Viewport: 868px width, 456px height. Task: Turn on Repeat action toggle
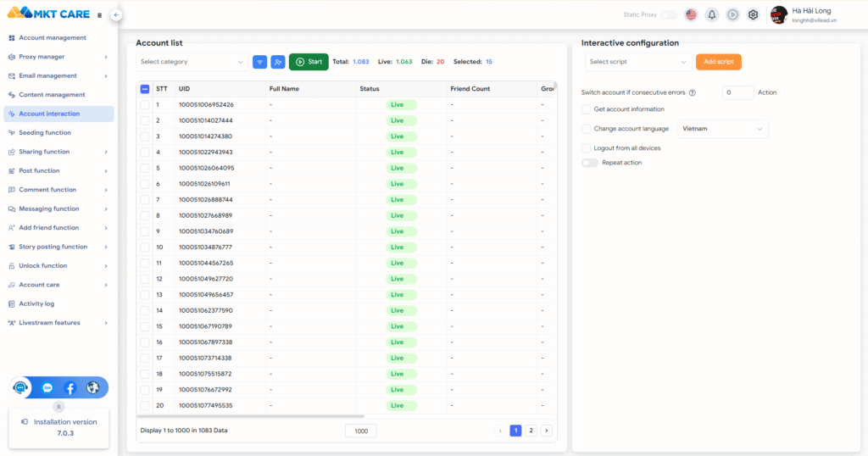coord(590,162)
